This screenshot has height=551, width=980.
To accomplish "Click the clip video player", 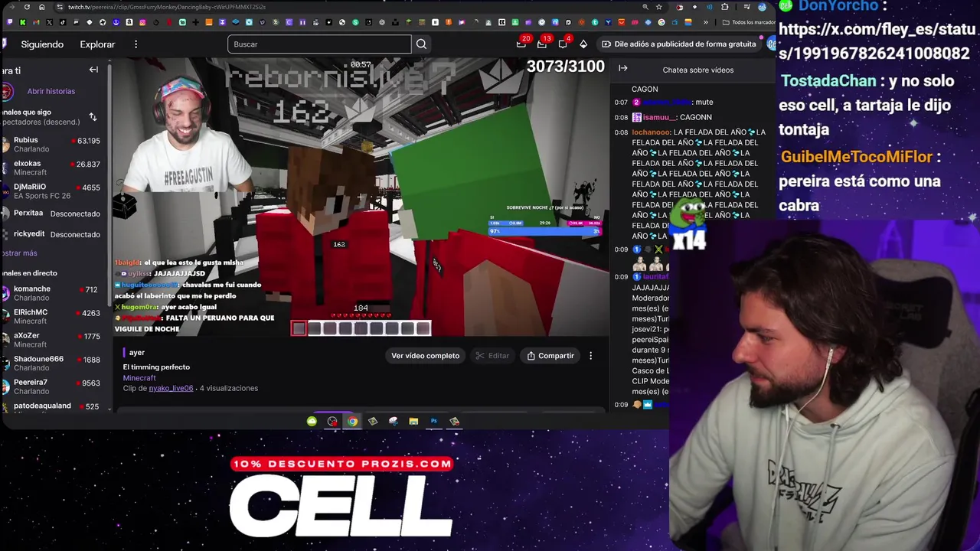I will click(x=361, y=198).
